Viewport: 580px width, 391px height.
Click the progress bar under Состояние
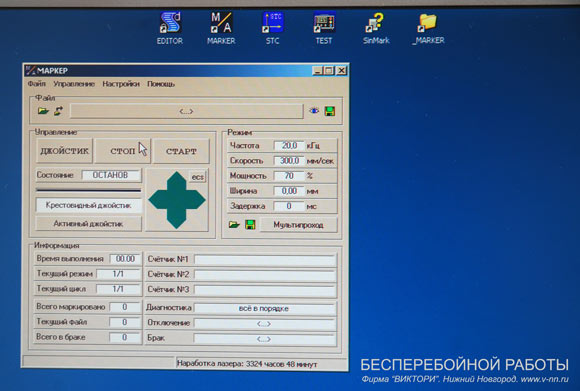(x=88, y=190)
